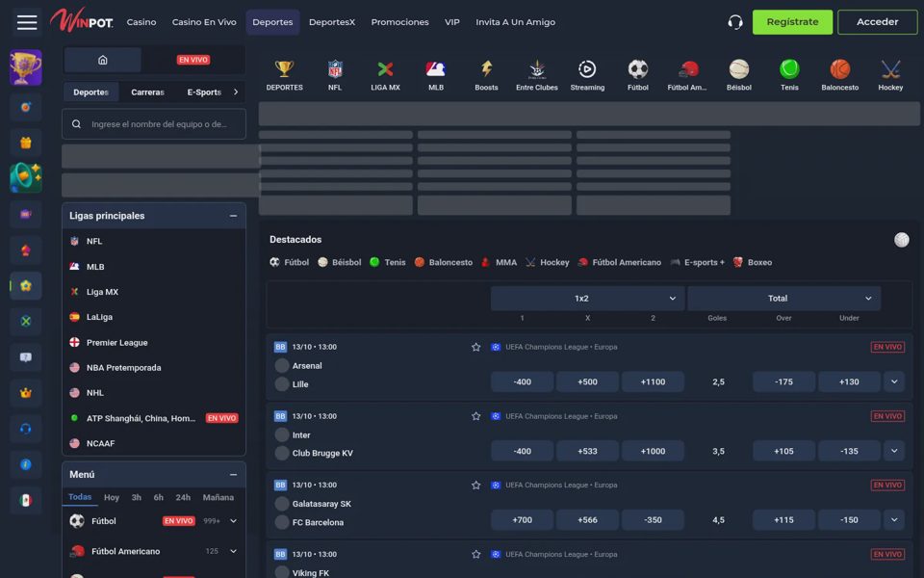924x578 pixels.
Task: Click the Regístrate button
Action: click(792, 22)
